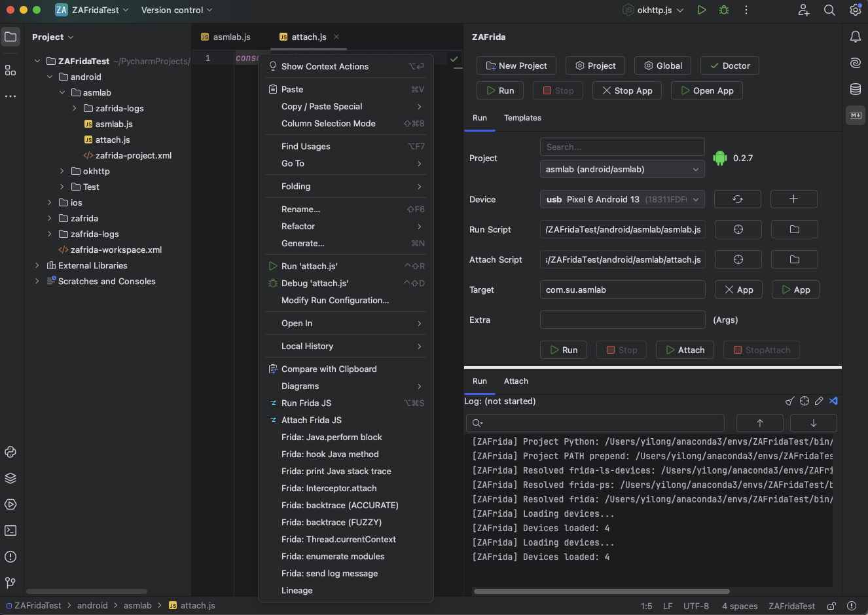This screenshot has height=615, width=868.
Task: Open the Services tool window icon
Action: coord(10,504)
